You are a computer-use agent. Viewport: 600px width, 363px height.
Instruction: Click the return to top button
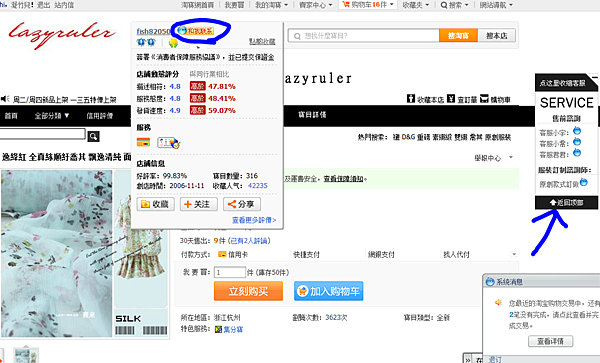coord(566,202)
